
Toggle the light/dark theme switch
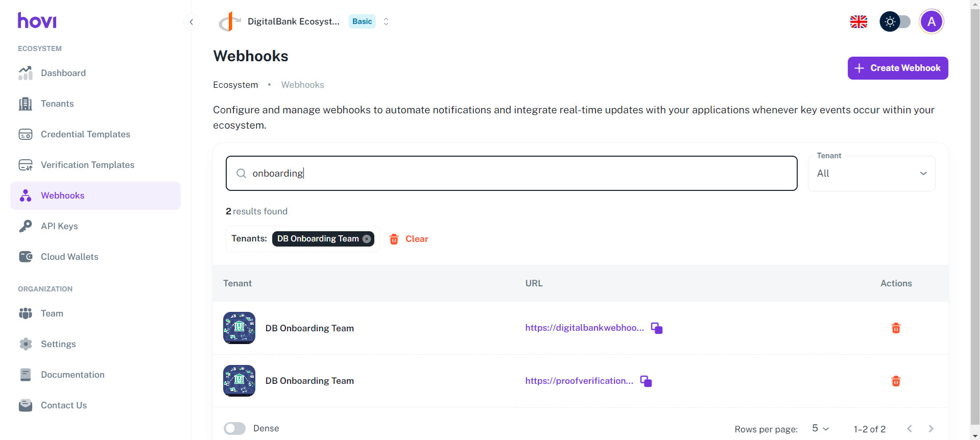coord(895,22)
